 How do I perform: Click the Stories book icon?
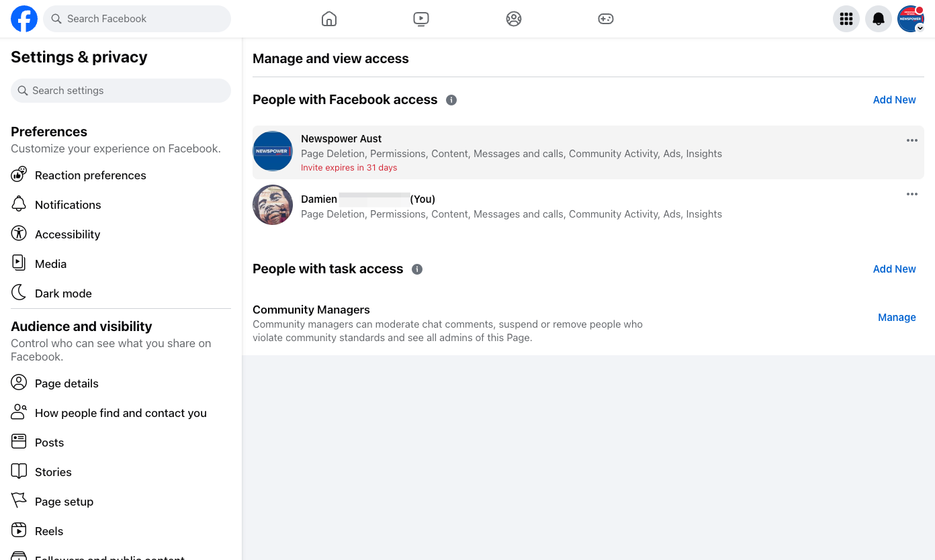point(19,471)
